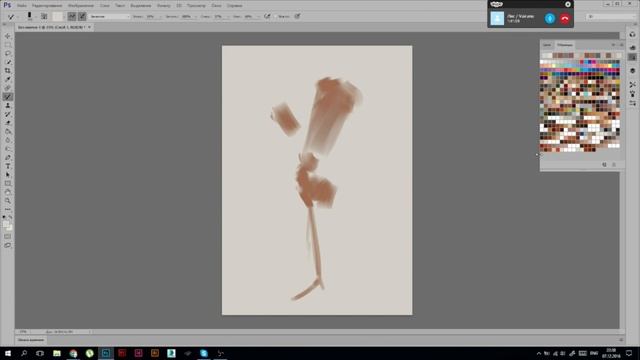
Task: Open the Шкала времени timeline tab
Action: point(31,340)
